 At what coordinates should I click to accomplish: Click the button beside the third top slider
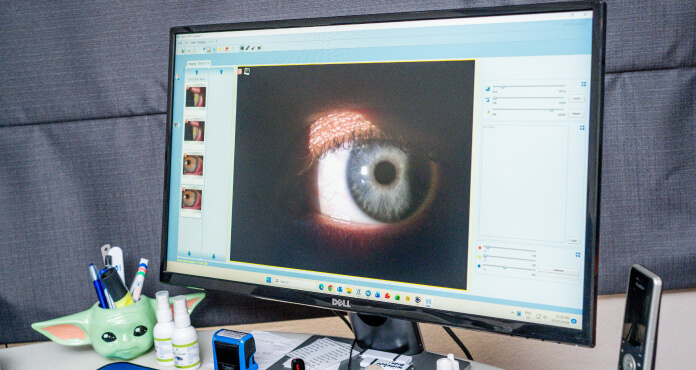576,114
